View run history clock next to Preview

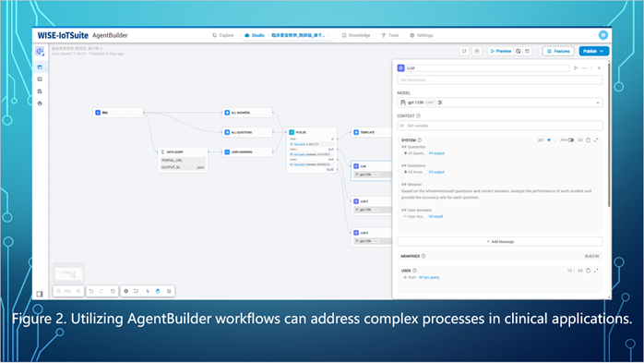[x=519, y=51]
